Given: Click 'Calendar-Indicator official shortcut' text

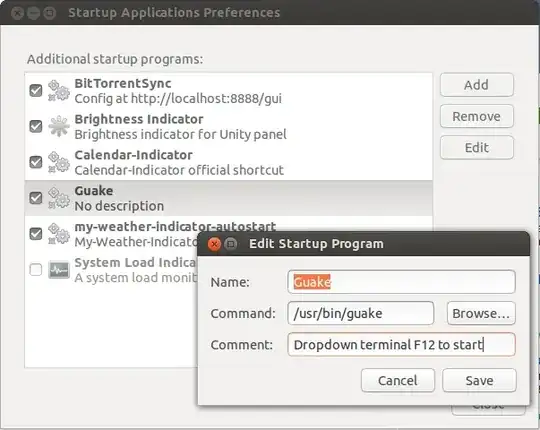Looking at the screenshot, I should tap(179, 170).
